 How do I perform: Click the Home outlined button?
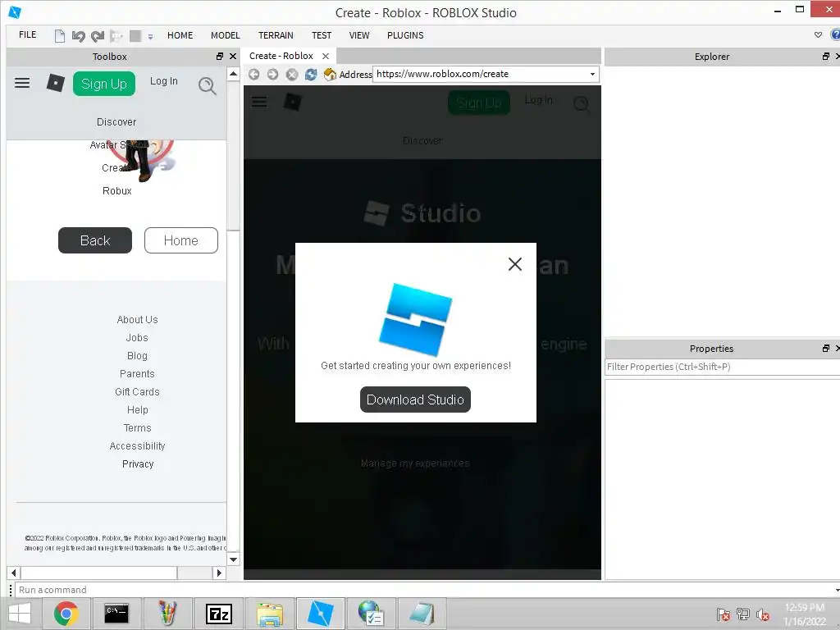[x=181, y=240]
